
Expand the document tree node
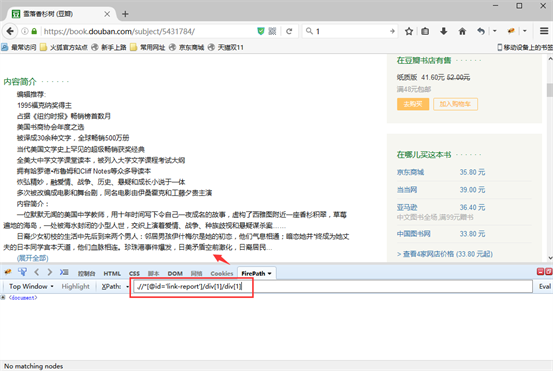click(3, 298)
